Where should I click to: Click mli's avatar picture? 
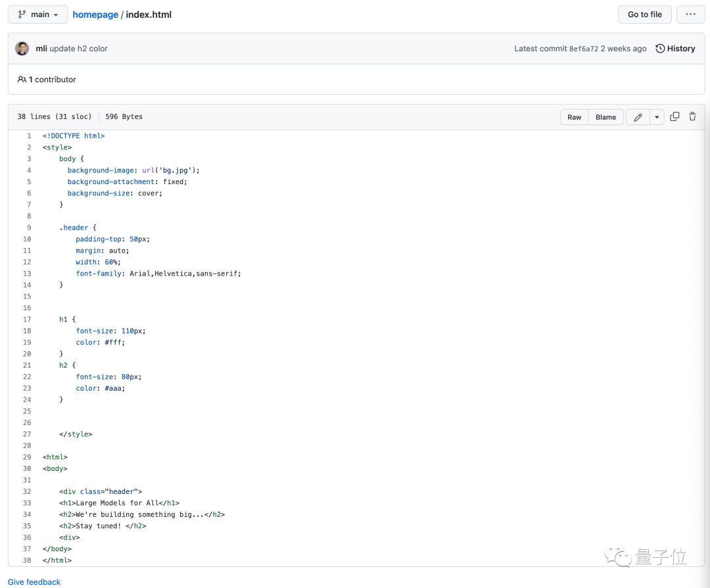pyautogui.click(x=22, y=49)
